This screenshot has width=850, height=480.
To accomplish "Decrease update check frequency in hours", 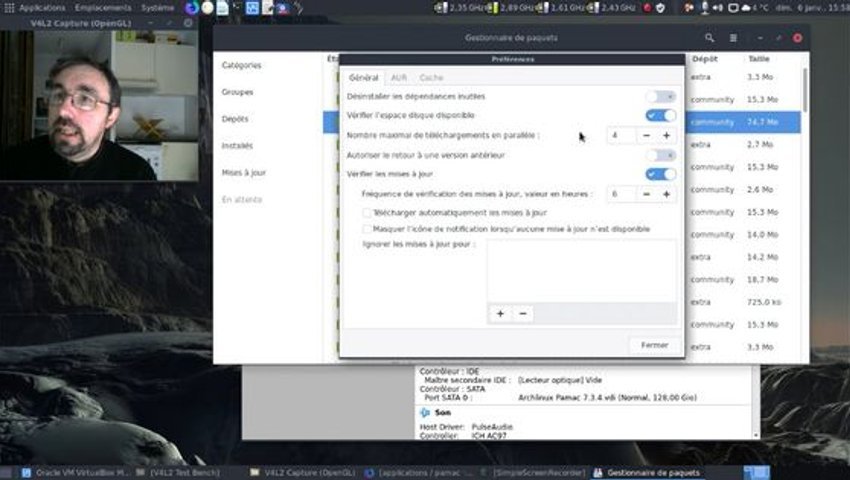I will (x=646, y=194).
